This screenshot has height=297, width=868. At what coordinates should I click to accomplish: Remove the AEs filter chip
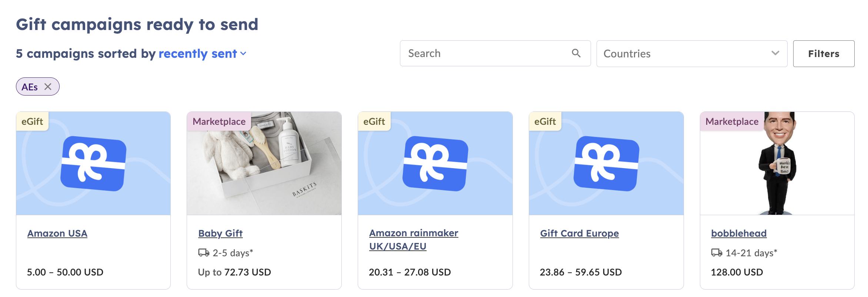(x=48, y=87)
